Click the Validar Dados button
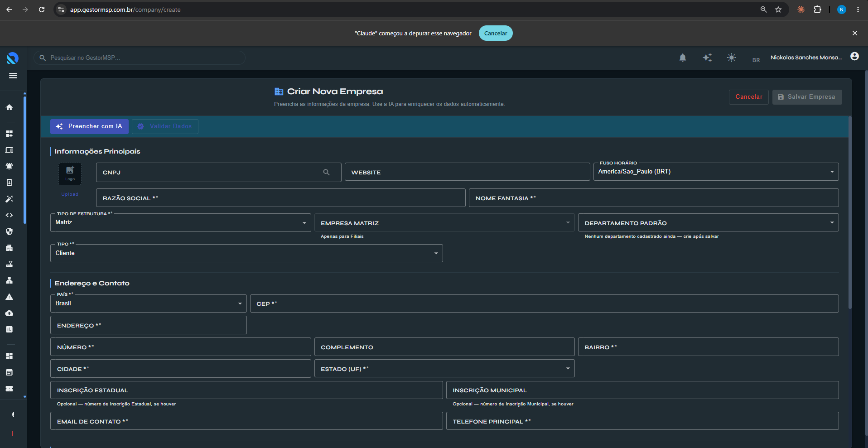868x448 pixels. (x=165, y=126)
